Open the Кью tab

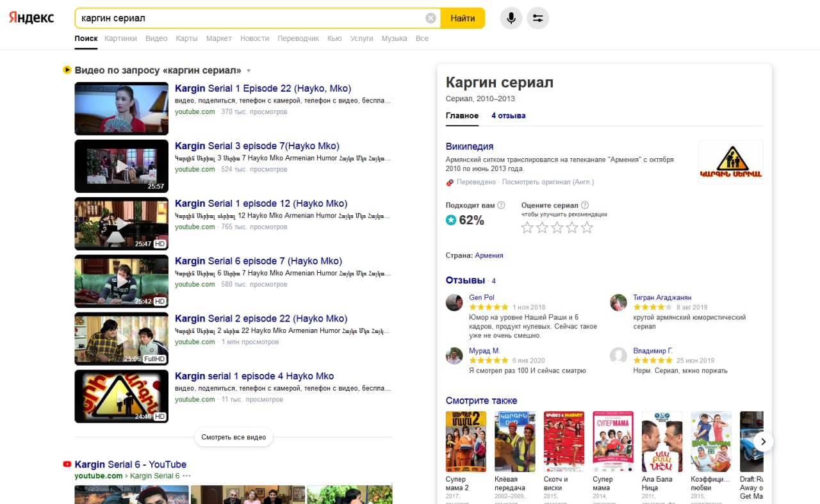334,38
